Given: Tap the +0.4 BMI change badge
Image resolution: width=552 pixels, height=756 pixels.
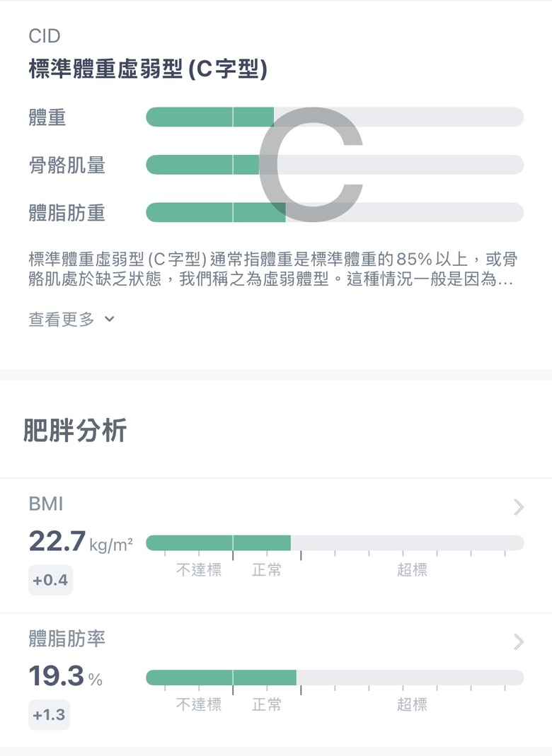Looking at the screenshot, I should (50, 579).
